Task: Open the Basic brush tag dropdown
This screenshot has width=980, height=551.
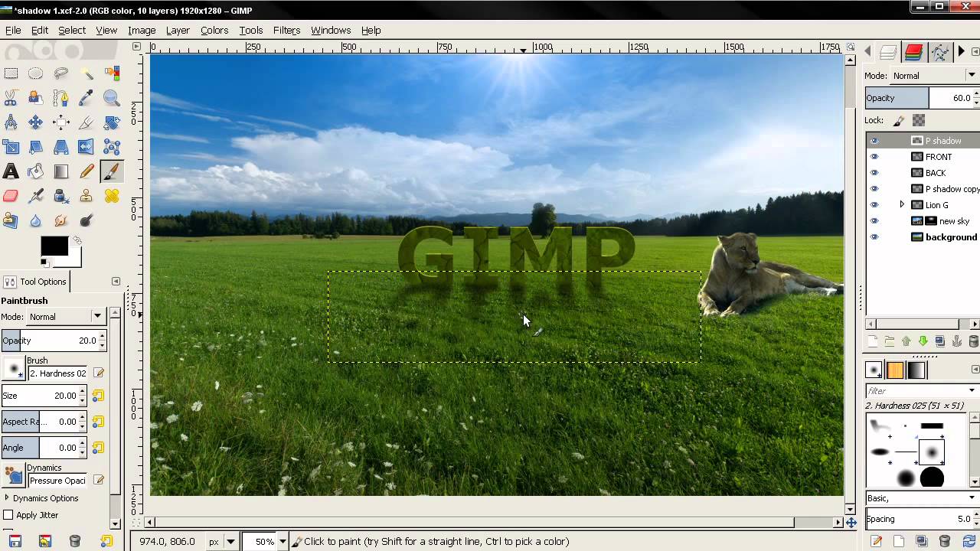Action: (x=923, y=498)
